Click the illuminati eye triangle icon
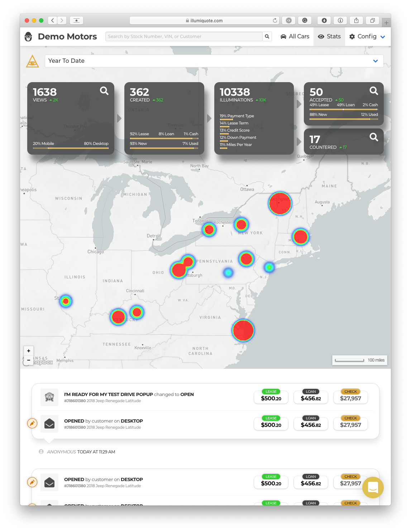Image resolution: width=411 pixels, height=532 pixels. [x=33, y=61]
